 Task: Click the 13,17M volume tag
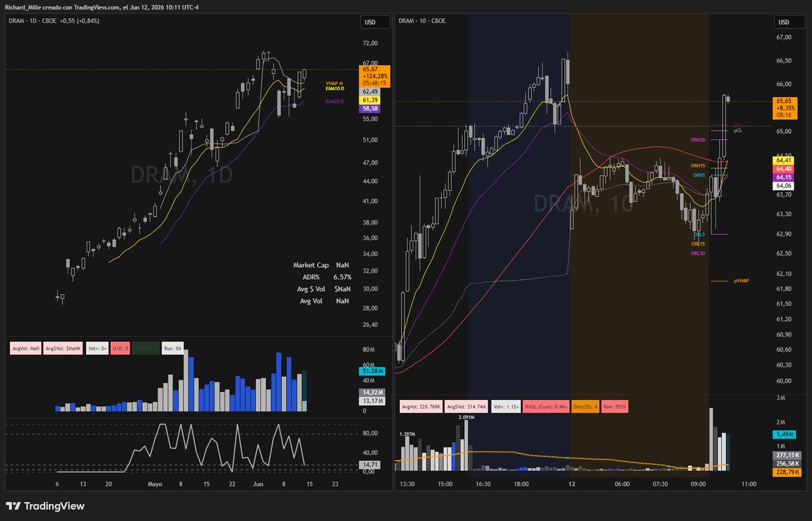tap(373, 401)
